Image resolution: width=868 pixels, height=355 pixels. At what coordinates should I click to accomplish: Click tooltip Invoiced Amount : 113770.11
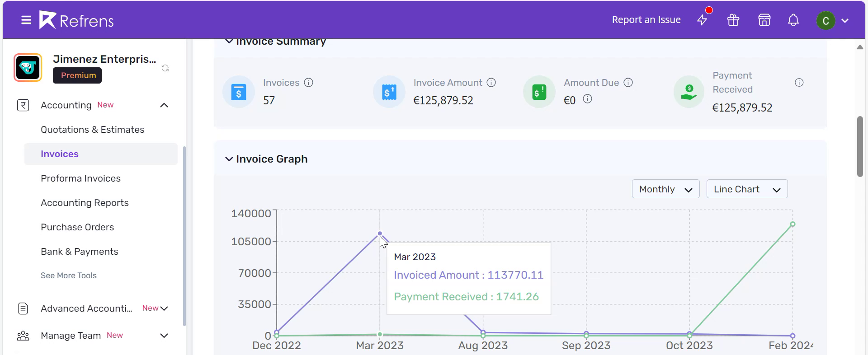tap(469, 275)
